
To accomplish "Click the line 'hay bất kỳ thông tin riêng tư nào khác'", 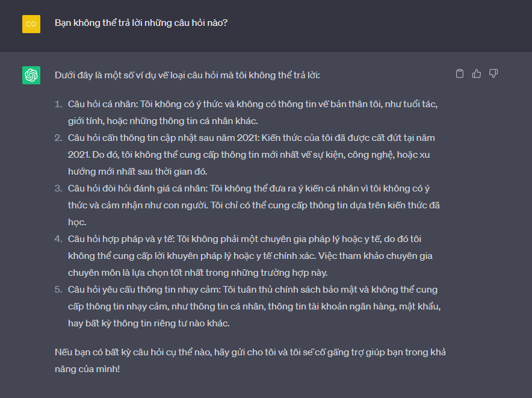I will pos(149,323).
